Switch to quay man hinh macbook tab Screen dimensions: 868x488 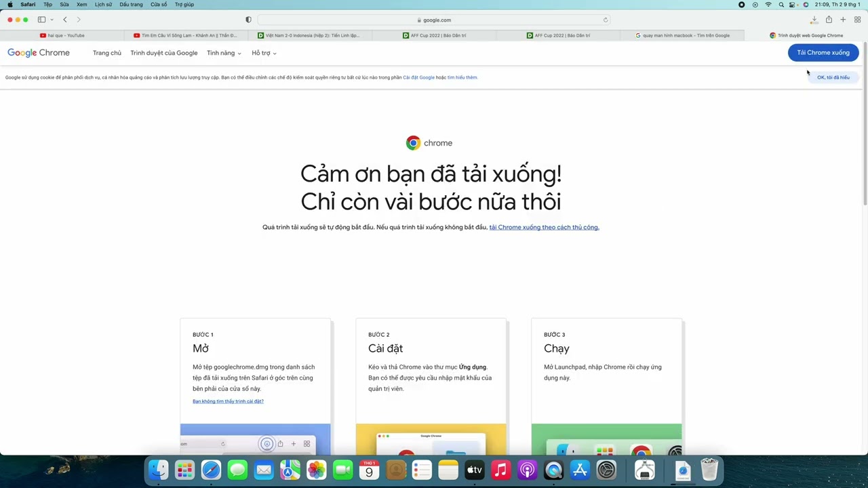tap(682, 35)
